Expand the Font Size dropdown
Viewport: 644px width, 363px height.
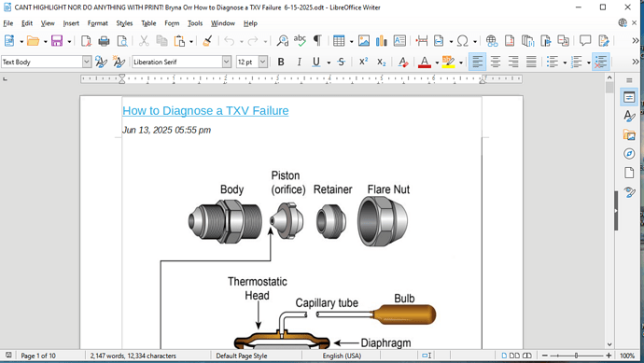263,62
